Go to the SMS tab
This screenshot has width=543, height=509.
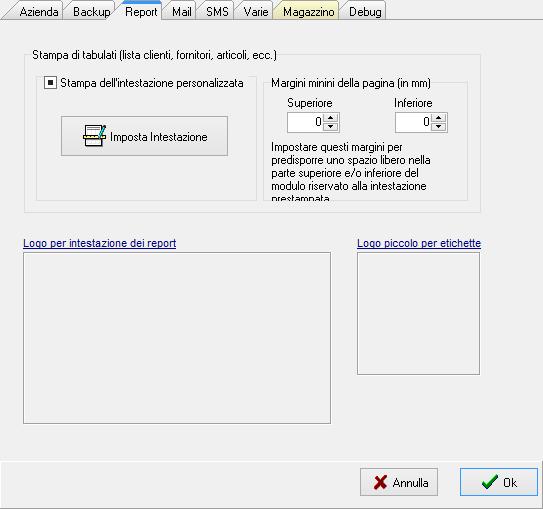click(217, 12)
